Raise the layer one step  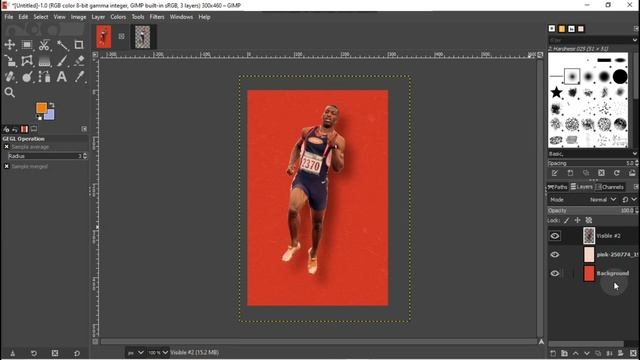[x=576, y=353]
